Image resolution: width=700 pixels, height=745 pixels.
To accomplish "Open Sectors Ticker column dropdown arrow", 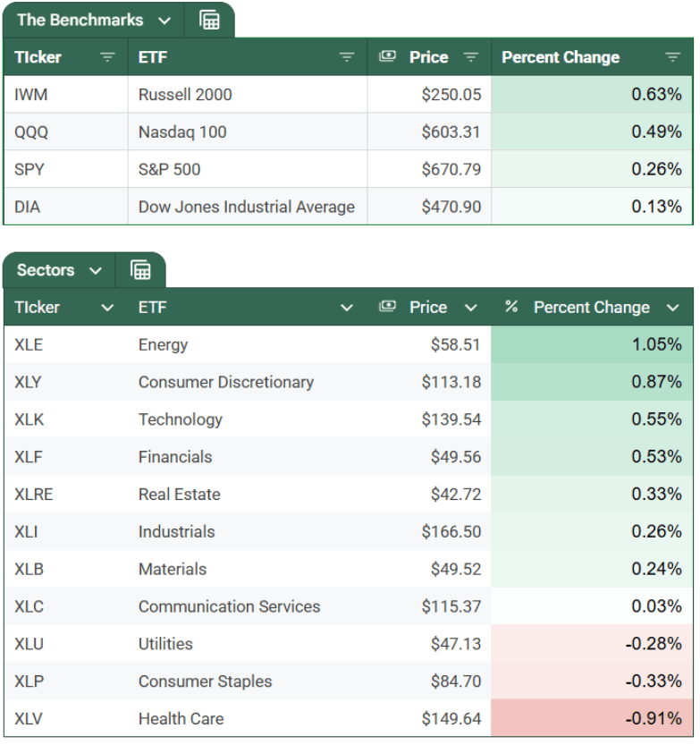I will (107, 308).
